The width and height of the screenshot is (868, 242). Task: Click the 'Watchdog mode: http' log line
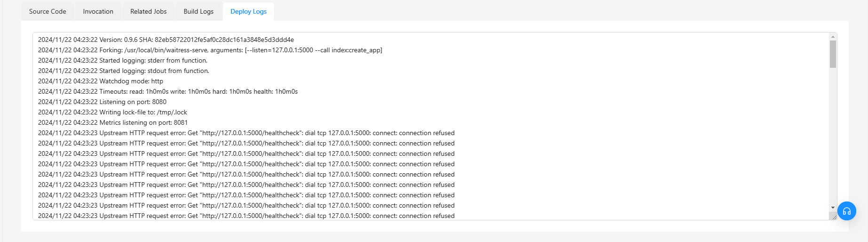(x=101, y=81)
